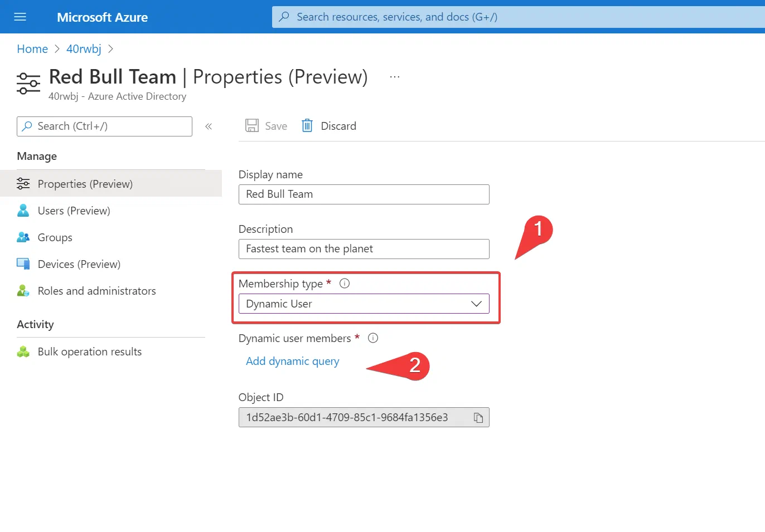
Task: Edit the Display name field
Action: pos(364,194)
